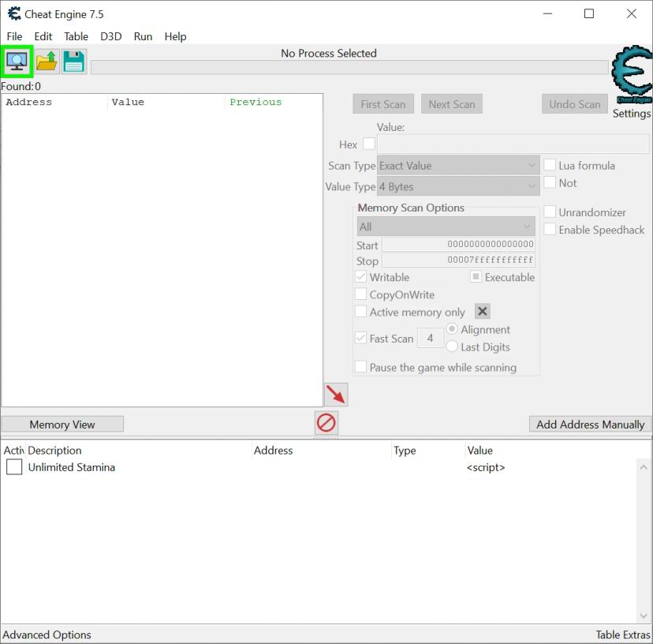Open the process selection computer icon
Image resolution: width=653 pixels, height=644 pixels.
[x=17, y=62]
